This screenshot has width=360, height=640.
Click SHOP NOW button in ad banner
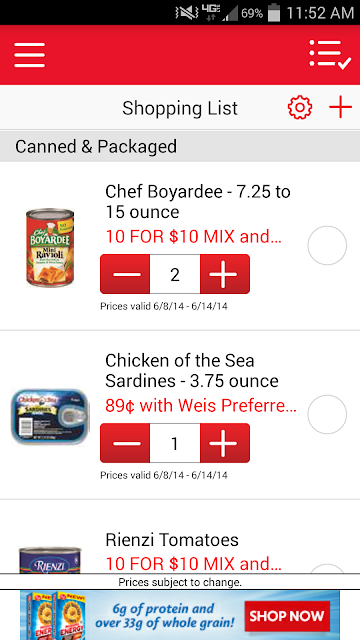point(287,616)
